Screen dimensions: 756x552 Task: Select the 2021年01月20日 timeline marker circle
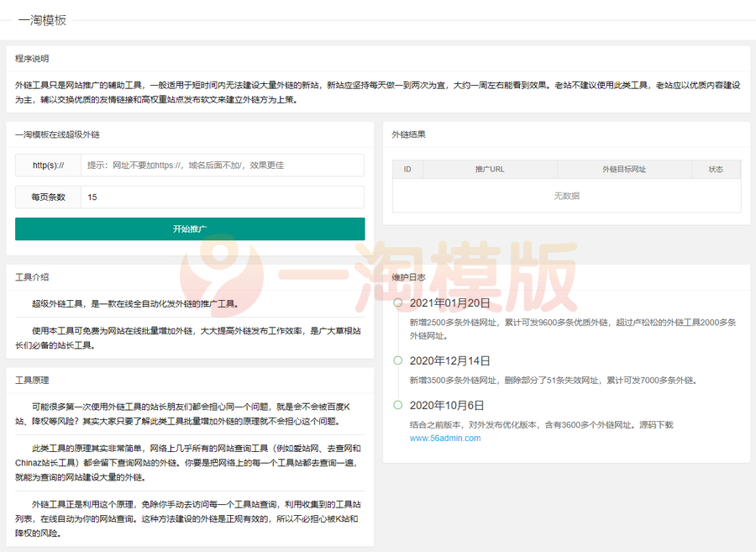click(398, 302)
